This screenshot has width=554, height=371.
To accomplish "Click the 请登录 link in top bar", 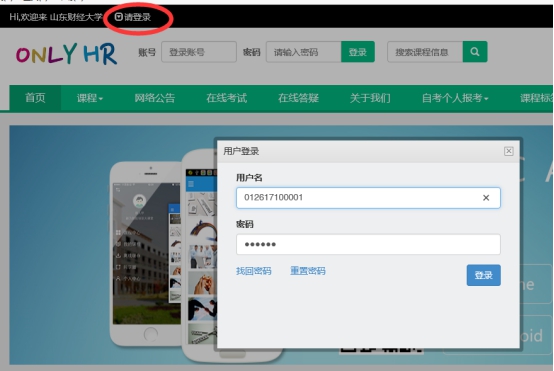I will click(133, 17).
